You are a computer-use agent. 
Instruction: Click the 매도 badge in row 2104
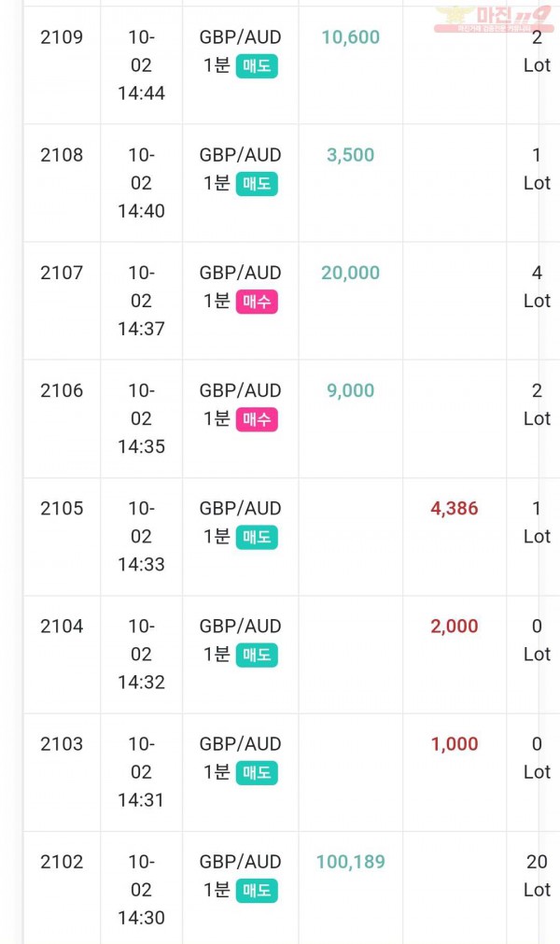(257, 655)
